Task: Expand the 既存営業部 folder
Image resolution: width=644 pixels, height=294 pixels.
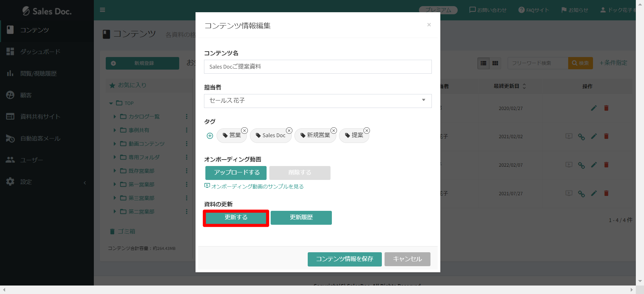Action: [115, 171]
